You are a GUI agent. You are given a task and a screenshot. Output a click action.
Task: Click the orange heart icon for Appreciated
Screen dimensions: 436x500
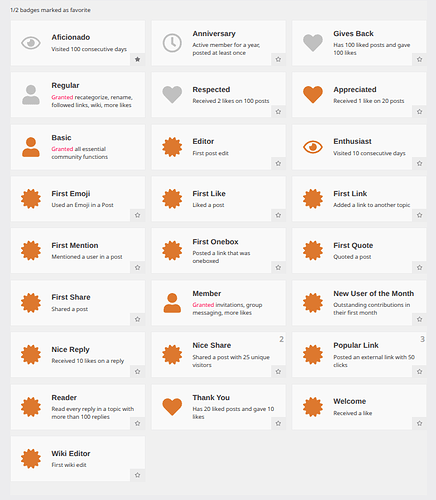click(x=313, y=95)
